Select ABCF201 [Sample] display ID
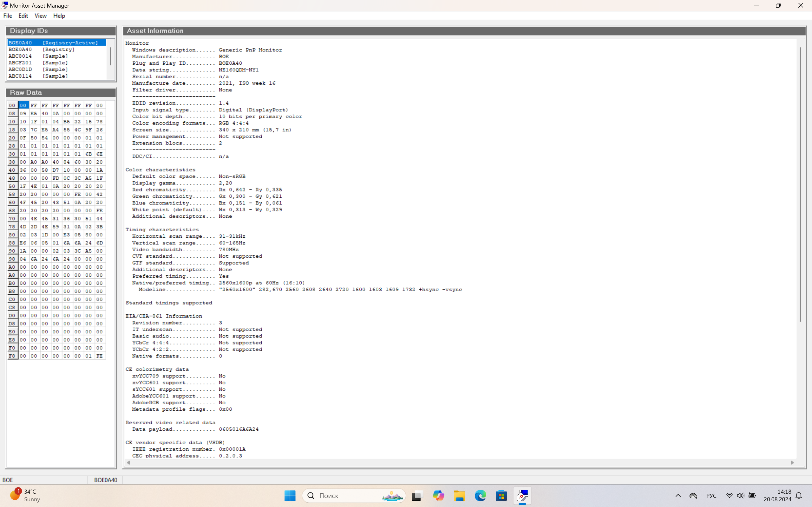 [38, 63]
